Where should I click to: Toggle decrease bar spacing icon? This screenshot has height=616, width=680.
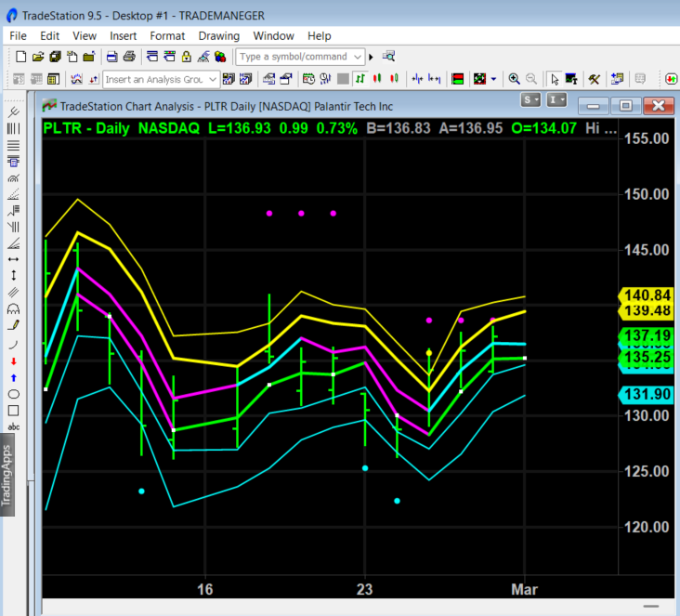click(417, 79)
